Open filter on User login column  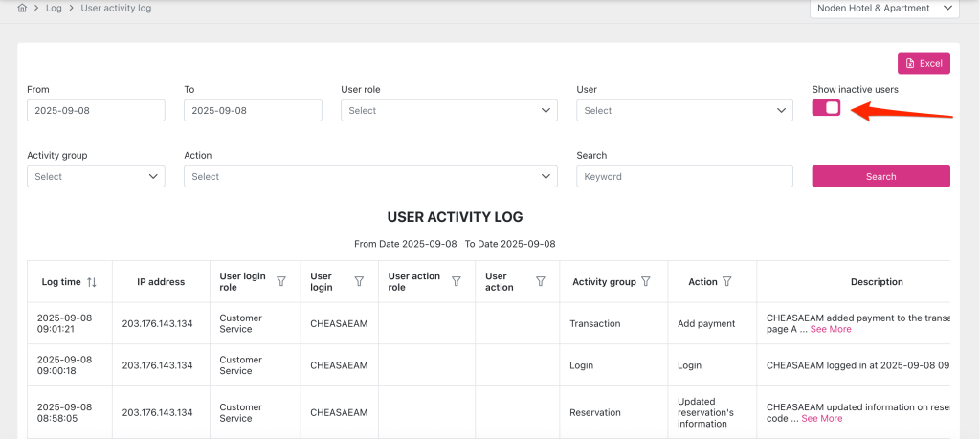(359, 282)
